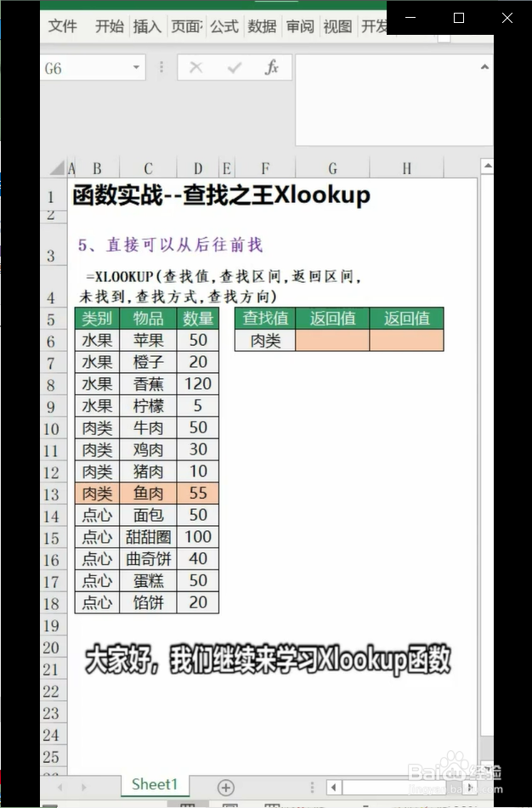Open the 文件 ribbon tab
532x808 pixels.
pos(62,25)
